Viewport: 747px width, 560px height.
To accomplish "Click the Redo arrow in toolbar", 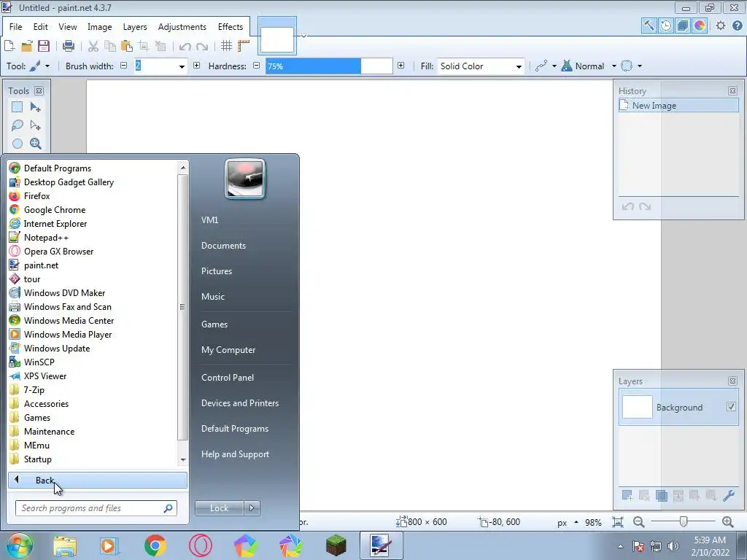I will pos(202,46).
